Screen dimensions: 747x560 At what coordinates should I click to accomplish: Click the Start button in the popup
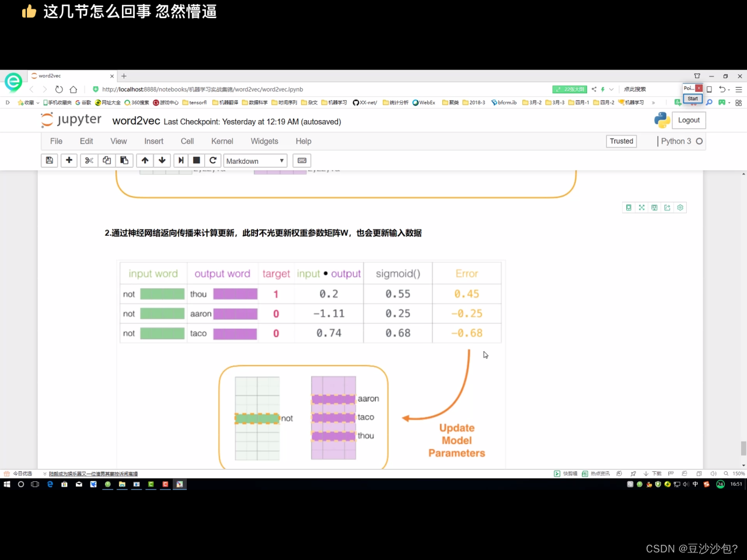tap(692, 99)
